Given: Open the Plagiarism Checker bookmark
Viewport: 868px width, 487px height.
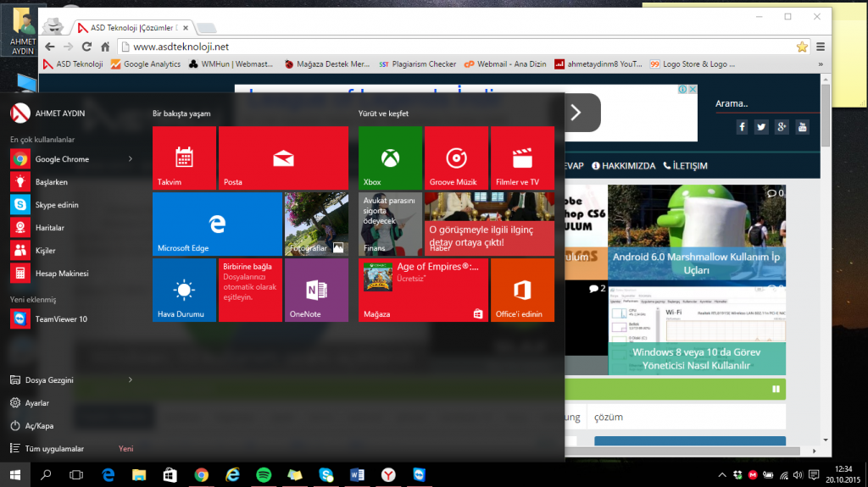Looking at the screenshot, I should pyautogui.click(x=417, y=64).
